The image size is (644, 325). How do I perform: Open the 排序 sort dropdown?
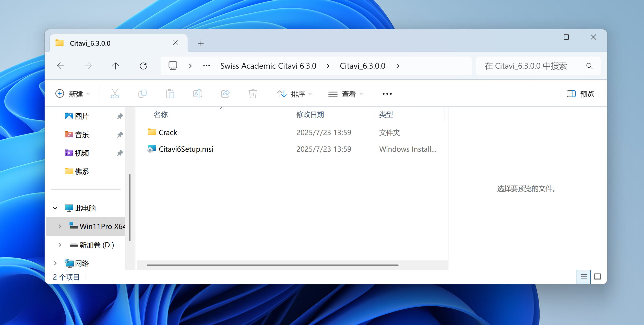pos(295,94)
